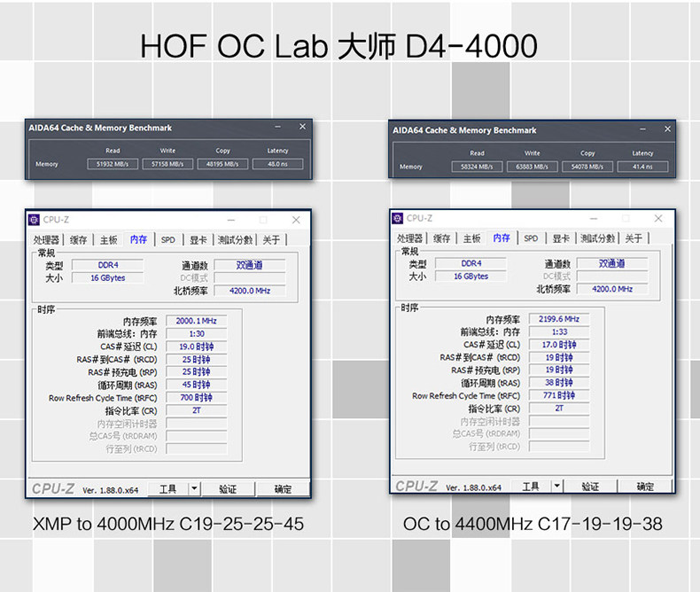The height and width of the screenshot is (592, 700).
Task: Open 关于 tab in right CPU-Z window
Action: coord(634,238)
